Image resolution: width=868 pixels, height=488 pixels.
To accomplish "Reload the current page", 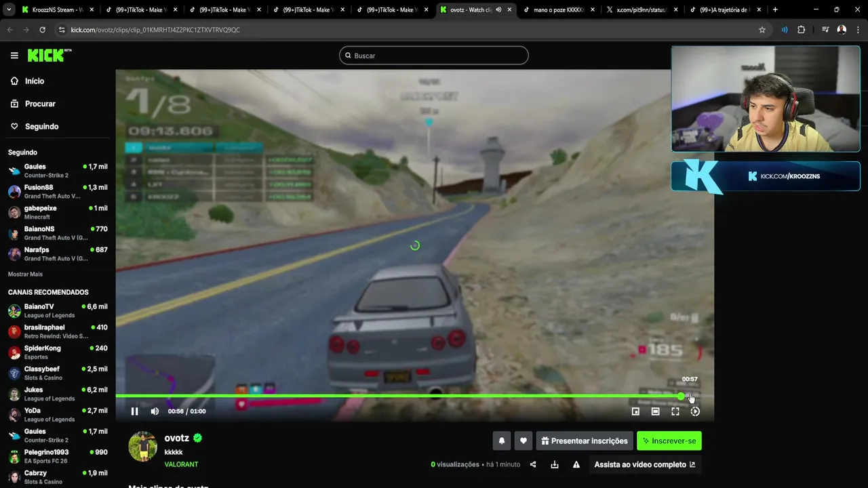I will click(x=42, y=30).
